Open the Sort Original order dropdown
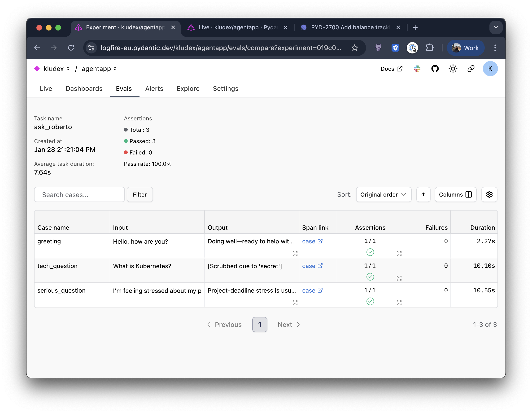Screen dimensions: 532x413 (384, 194)
